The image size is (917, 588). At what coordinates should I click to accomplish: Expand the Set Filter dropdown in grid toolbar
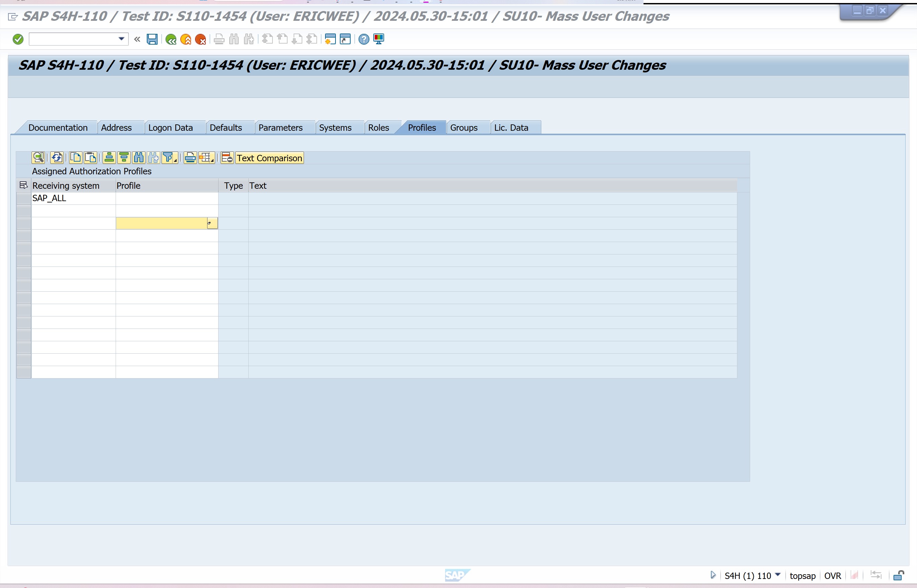[175, 160]
